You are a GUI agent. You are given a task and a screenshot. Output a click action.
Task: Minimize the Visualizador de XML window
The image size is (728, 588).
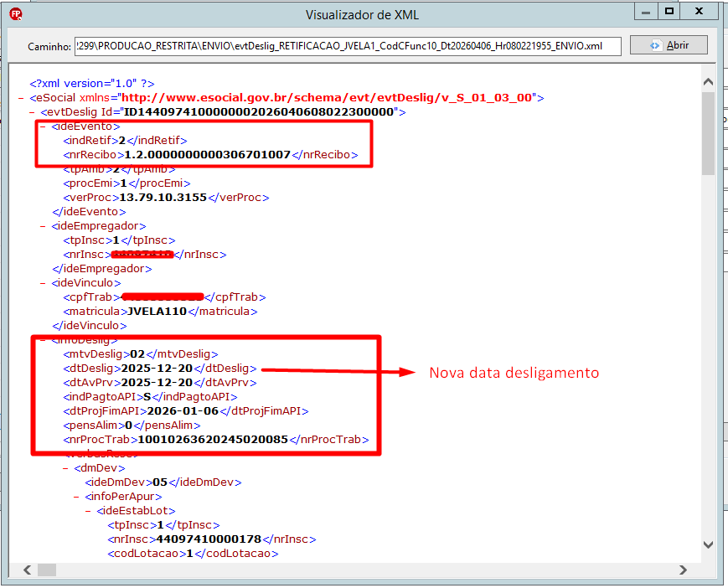click(645, 12)
